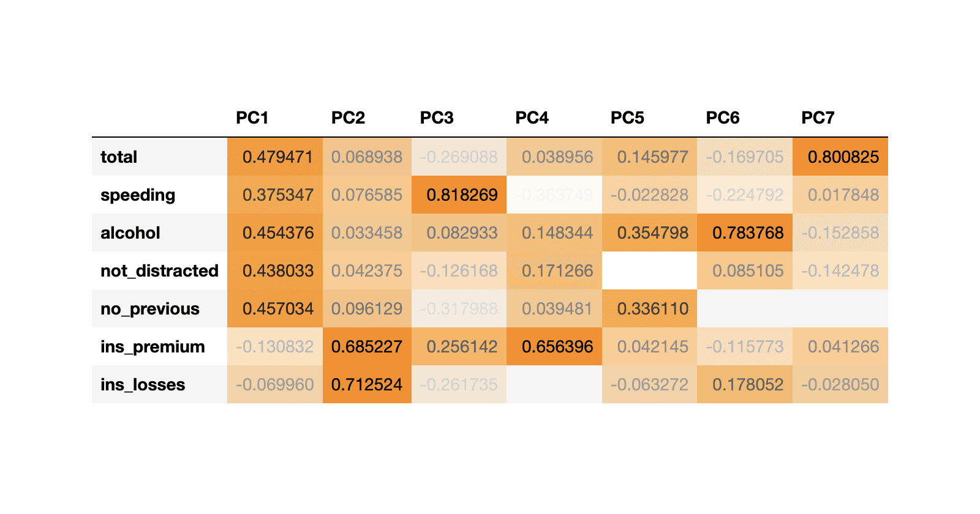Click the cell showing 0.479471
The height and width of the screenshot is (514, 980).
point(277,157)
